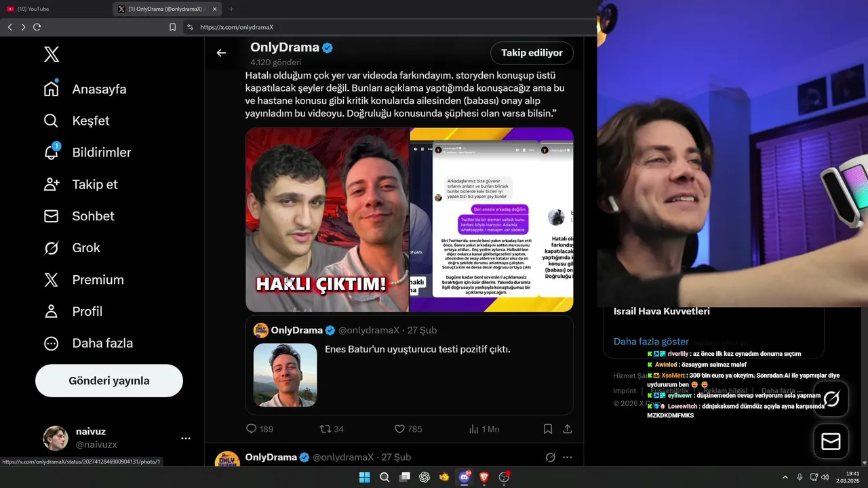Open the floating messages envelope button
The image size is (868, 488).
click(x=831, y=442)
